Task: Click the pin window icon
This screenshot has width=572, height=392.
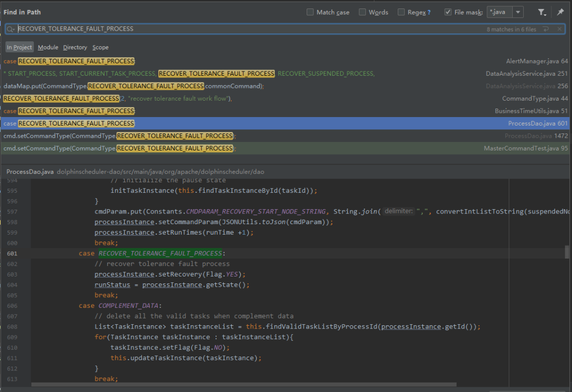Action: tap(560, 12)
